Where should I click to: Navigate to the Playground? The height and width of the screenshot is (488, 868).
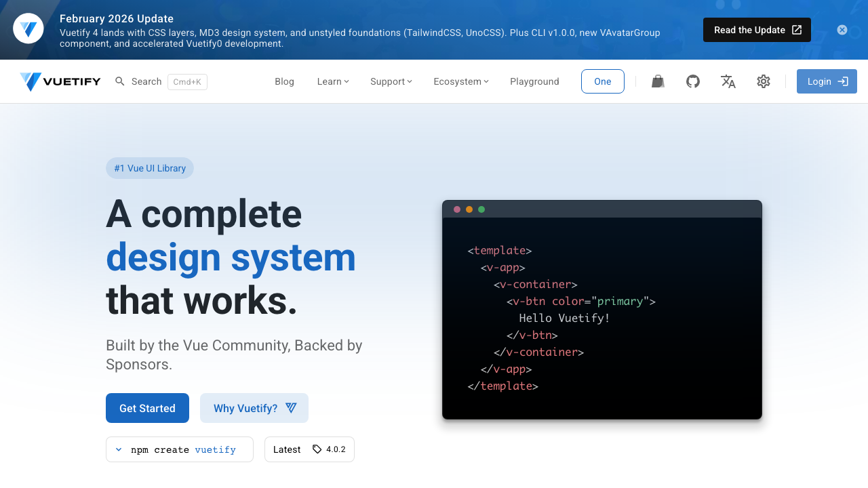click(x=534, y=81)
